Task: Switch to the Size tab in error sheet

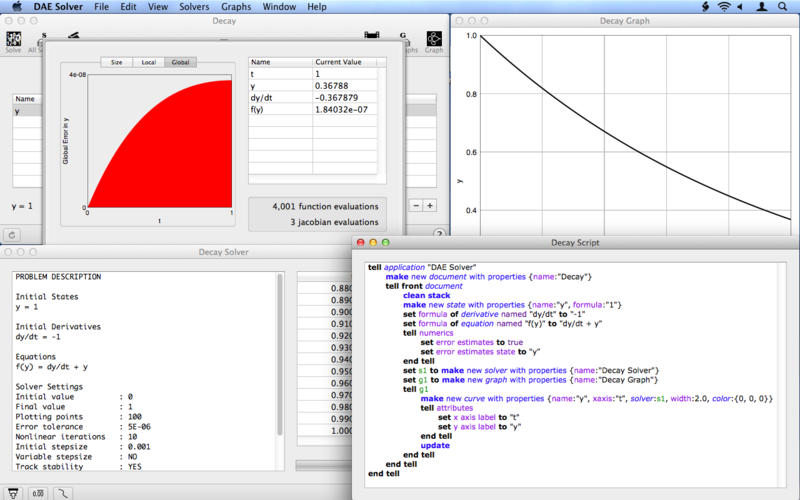Action: [117, 62]
